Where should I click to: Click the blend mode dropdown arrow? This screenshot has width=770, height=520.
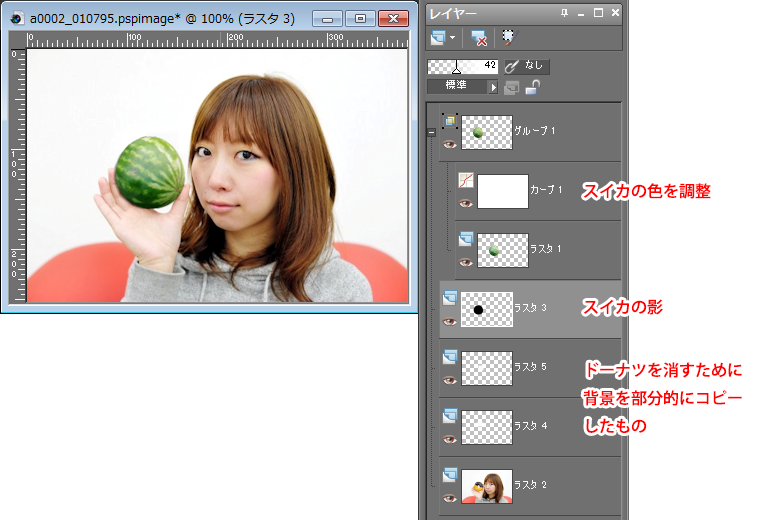click(x=493, y=87)
